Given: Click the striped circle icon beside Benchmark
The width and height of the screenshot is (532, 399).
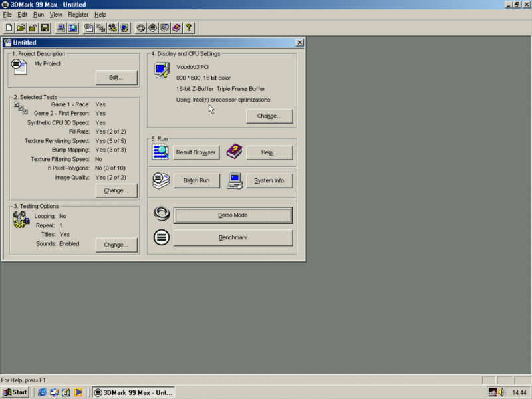Looking at the screenshot, I should click(162, 237).
